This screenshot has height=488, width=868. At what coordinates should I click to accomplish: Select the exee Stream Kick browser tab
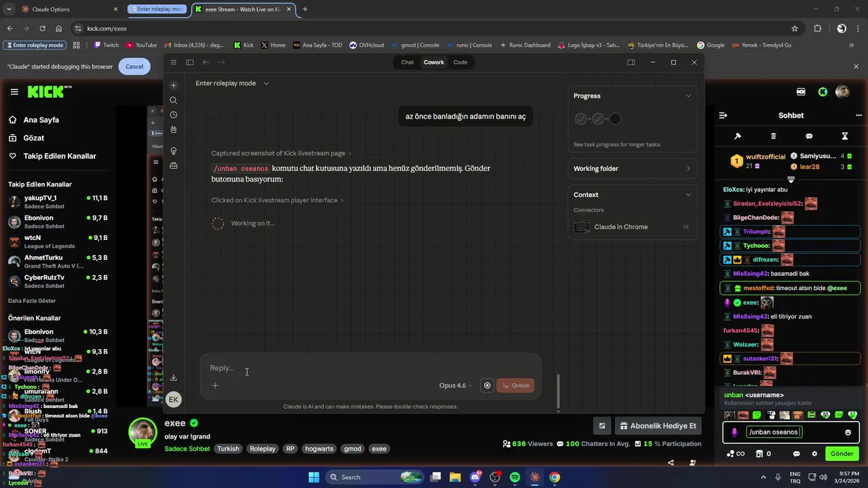coord(244,9)
